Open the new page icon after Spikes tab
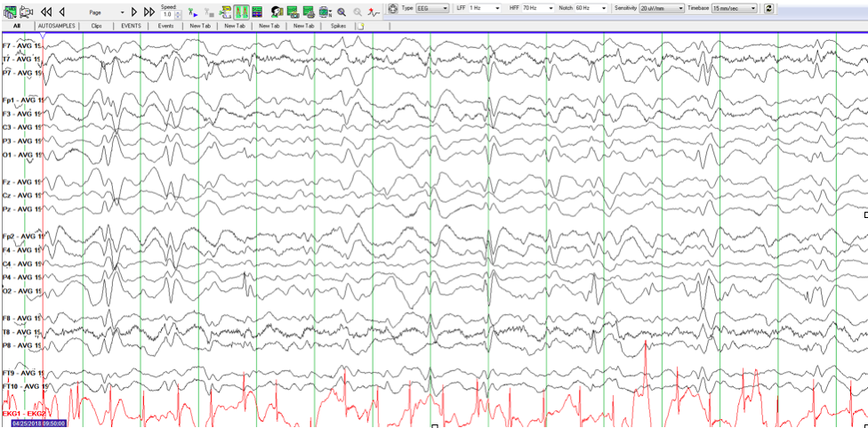The image size is (868, 428). 360,26
